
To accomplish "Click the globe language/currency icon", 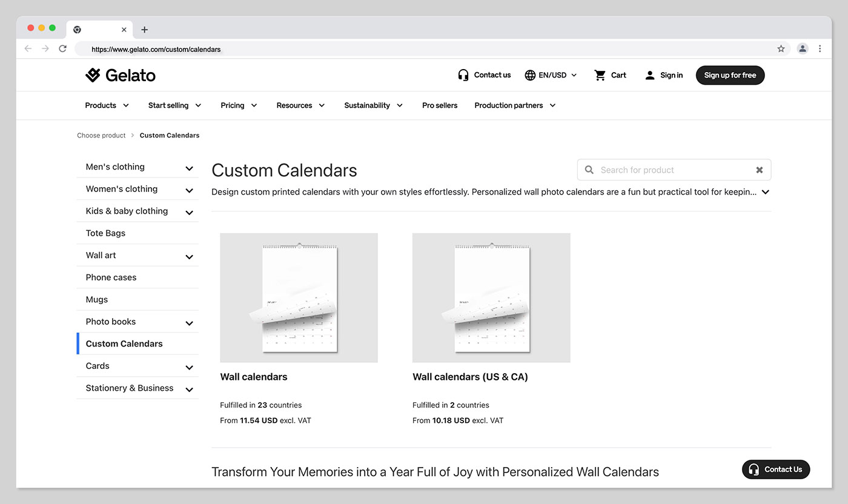I will coord(530,75).
